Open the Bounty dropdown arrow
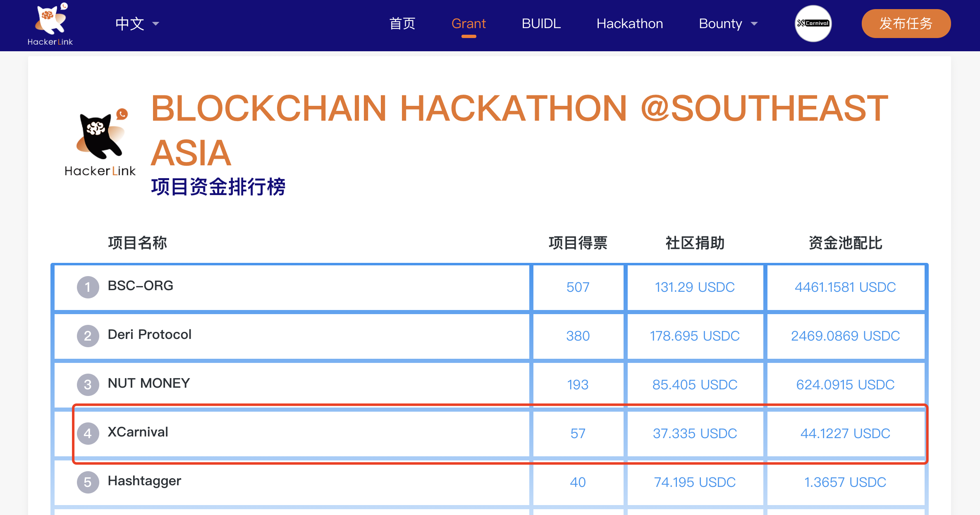The image size is (980, 515). (x=754, y=24)
